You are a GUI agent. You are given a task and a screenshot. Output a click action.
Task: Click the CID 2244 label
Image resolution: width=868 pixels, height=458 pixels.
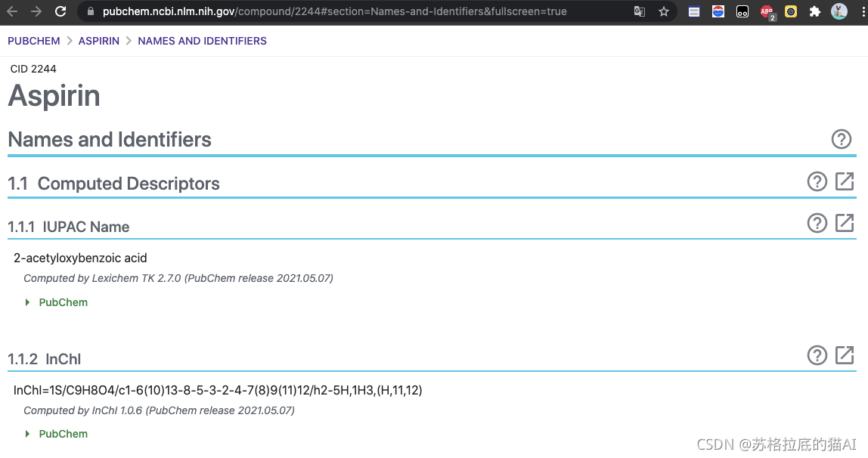point(33,69)
